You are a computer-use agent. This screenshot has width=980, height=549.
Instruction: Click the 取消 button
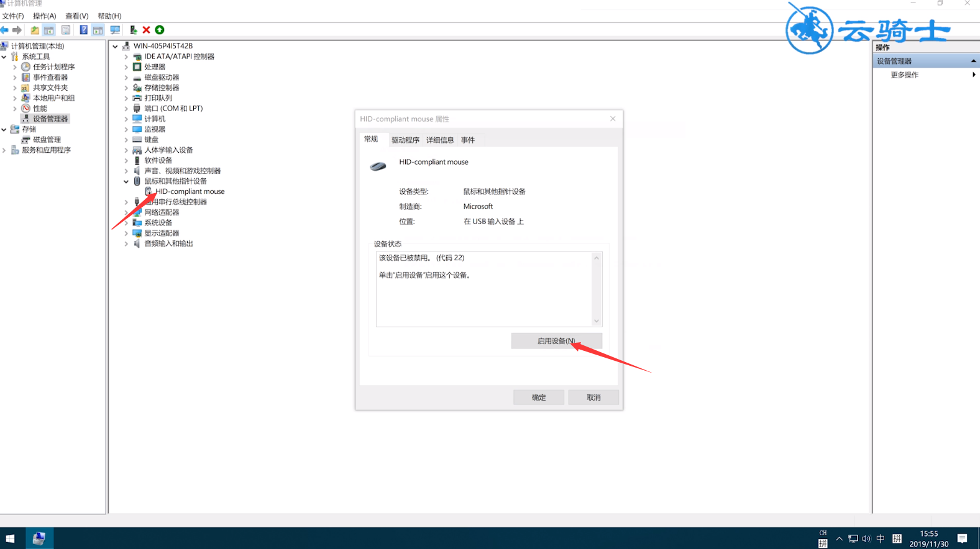(x=593, y=397)
